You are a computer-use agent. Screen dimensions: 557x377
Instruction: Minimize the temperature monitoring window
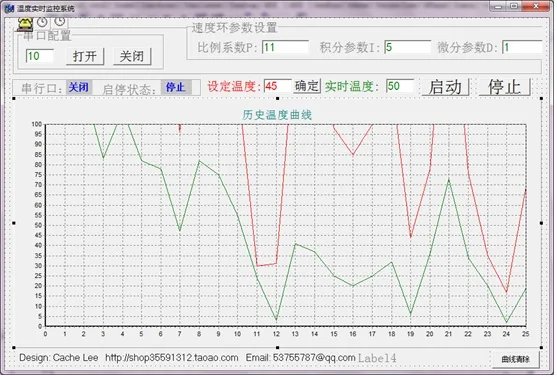[498, 6]
